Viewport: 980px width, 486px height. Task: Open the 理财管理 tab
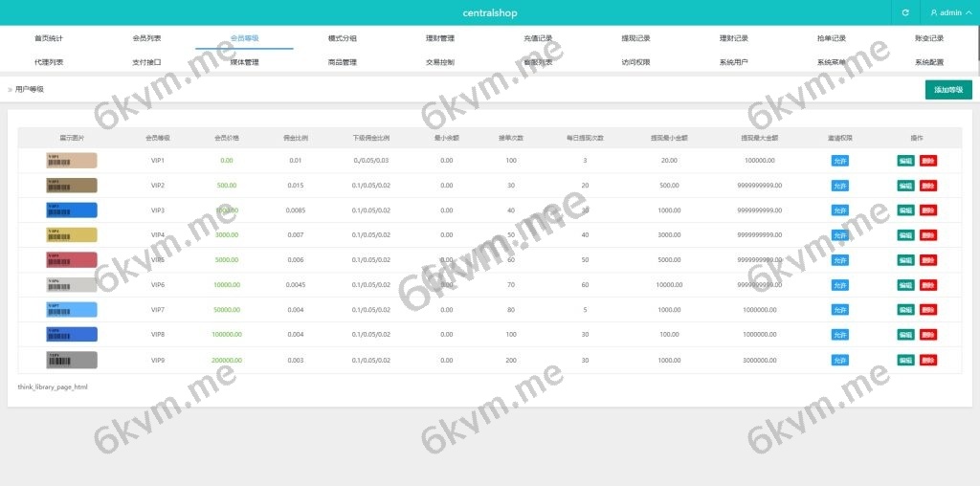[440, 38]
